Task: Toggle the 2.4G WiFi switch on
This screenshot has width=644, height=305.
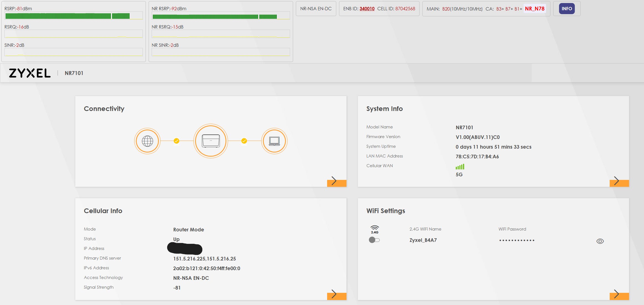Action: pyautogui.click(x=374, y=240)
